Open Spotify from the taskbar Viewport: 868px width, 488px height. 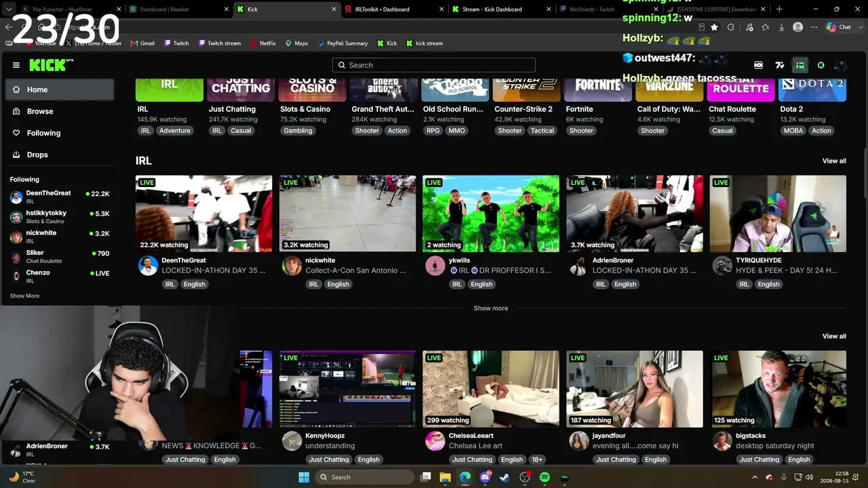(545, 477)
